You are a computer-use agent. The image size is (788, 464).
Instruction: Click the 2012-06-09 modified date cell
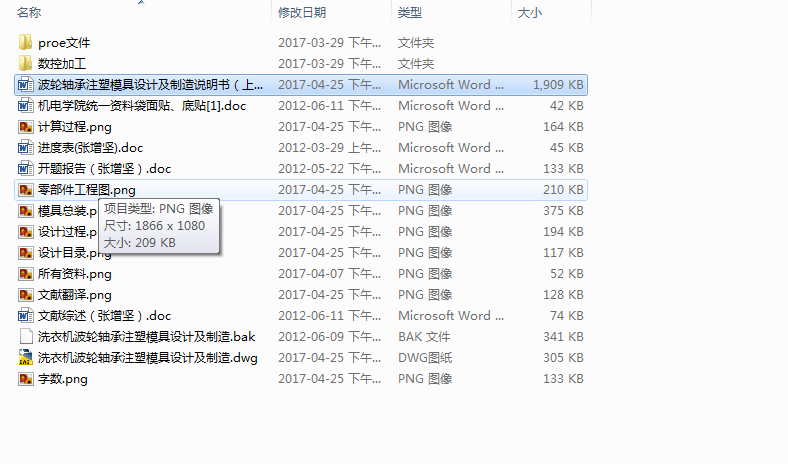pyautogui.click(x=330, y=337)
